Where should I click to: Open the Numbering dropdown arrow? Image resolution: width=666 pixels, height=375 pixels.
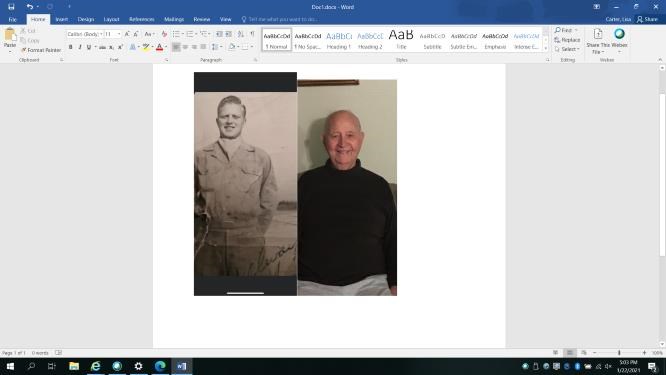pos(196,34)
